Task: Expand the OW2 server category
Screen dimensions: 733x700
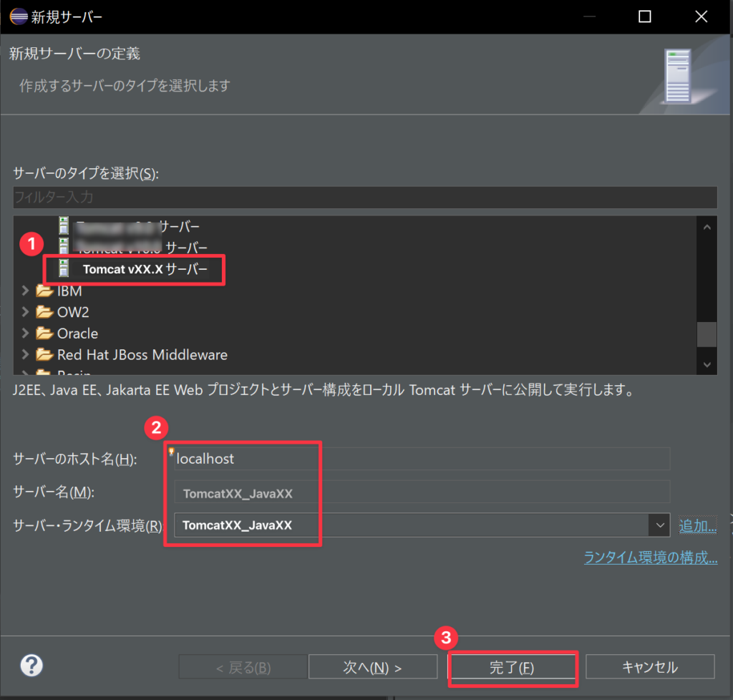Action: coord(26,312)
